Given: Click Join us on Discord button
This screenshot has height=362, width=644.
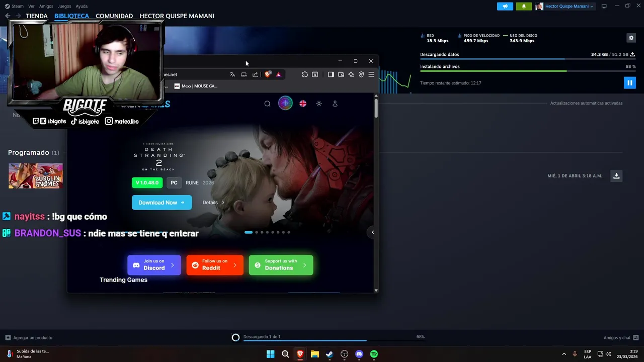Looking at the screenshot, I should (x=154, y=265).
